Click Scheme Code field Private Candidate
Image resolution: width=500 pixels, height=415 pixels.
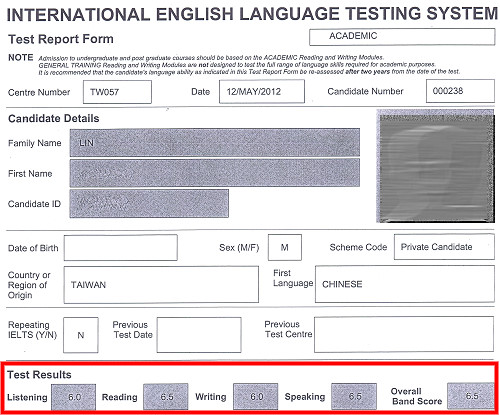pos(444,247)
